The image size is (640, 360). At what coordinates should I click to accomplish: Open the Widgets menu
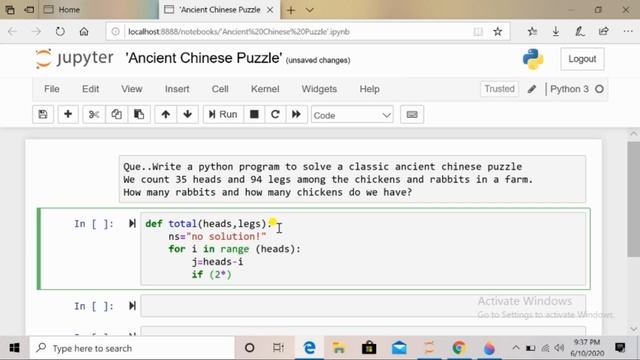click(319, 89)
